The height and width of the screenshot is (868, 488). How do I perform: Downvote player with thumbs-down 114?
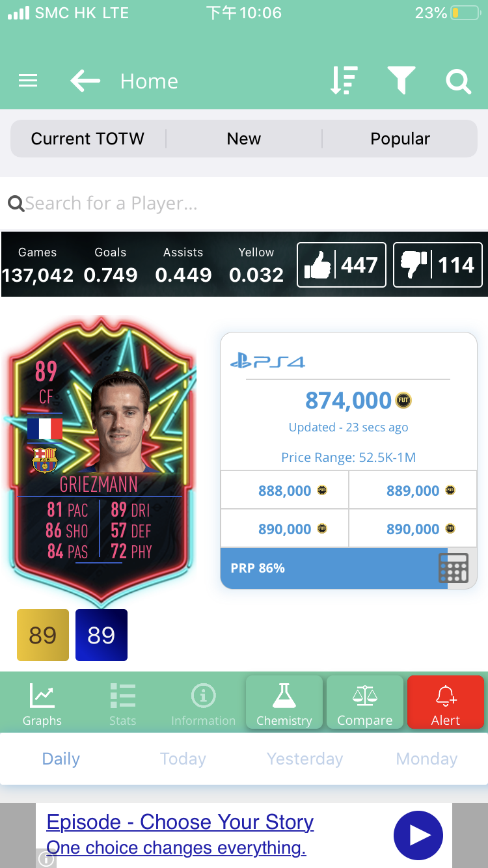pos(438,265)
